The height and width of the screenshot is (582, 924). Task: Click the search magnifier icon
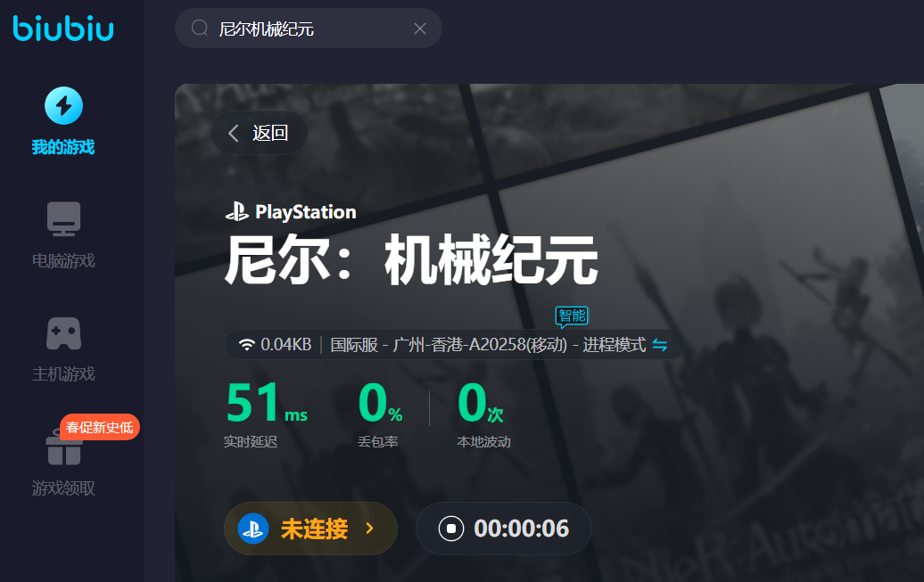click(200, 28)
